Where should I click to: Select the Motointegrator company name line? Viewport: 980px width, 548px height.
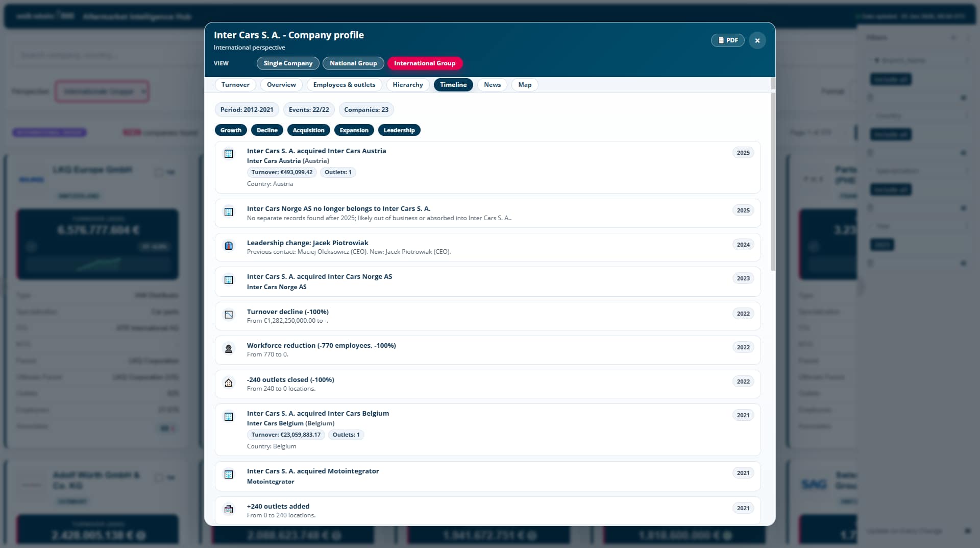pyautogui.click(x=271, y=482)
